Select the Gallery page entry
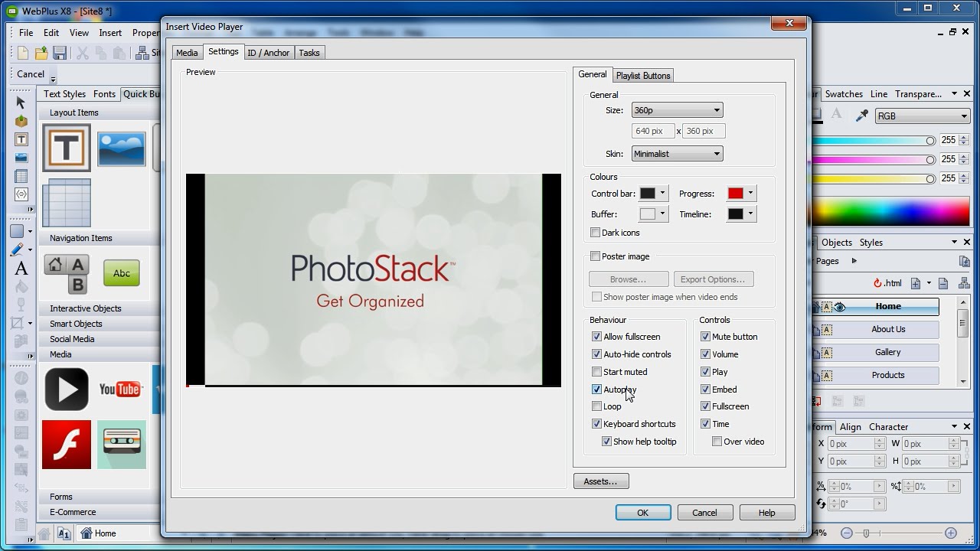The height and width of the screenshot is (551, 980). [887, 352]
